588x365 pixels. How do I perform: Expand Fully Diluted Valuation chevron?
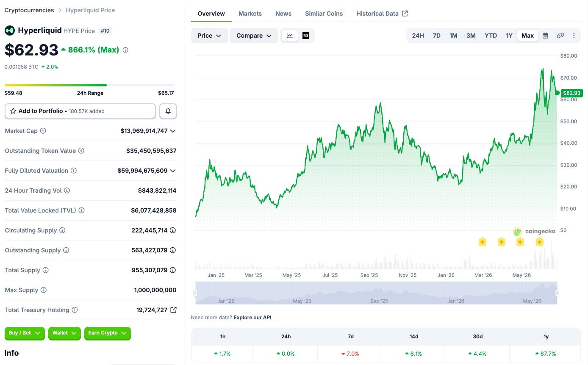tap(173, 171)
